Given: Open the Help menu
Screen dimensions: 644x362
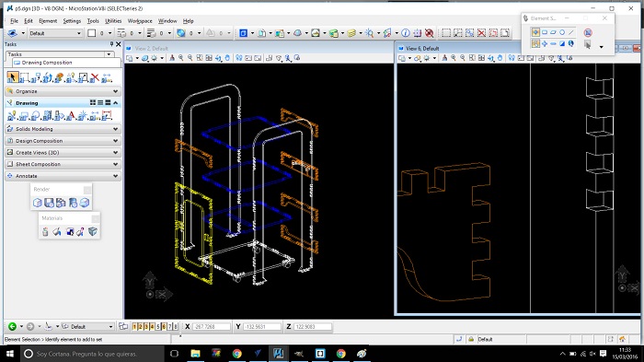Looking at the screenshot, I should [x=188, y=20].
